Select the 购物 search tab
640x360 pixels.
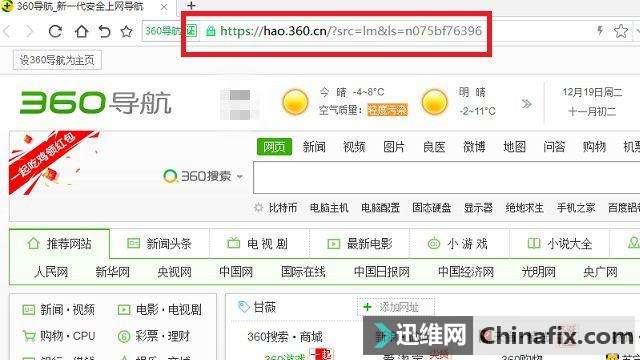tap(594, 147)
